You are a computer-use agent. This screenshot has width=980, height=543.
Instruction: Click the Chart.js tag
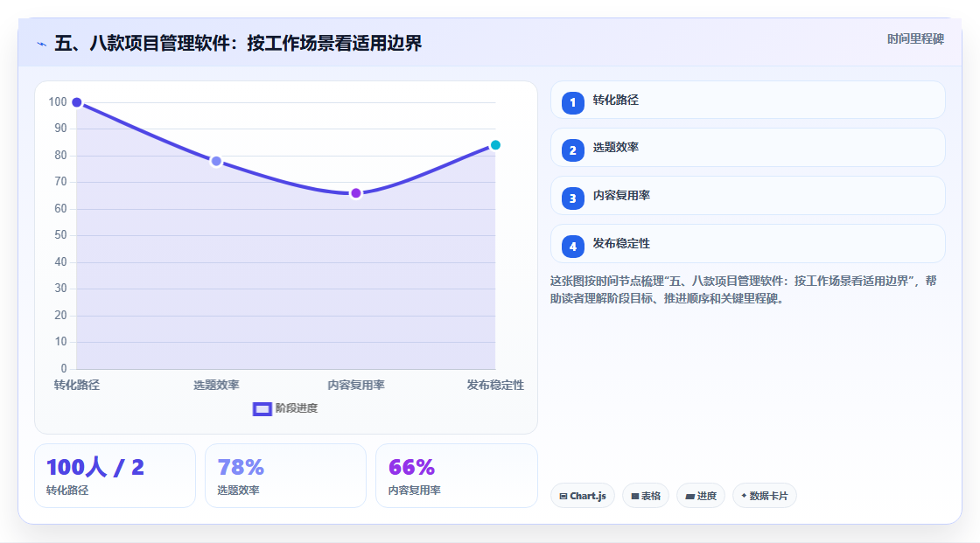point(583,496)
